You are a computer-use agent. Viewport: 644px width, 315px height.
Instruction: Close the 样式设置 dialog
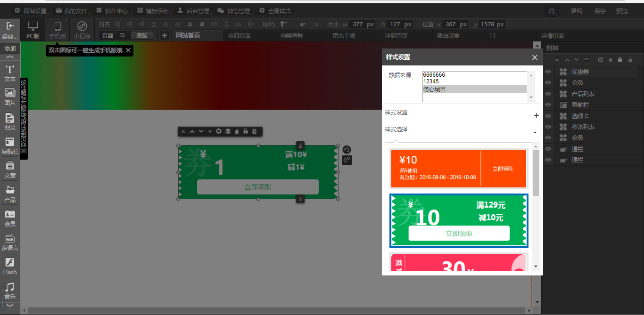(x=534, y=57)
